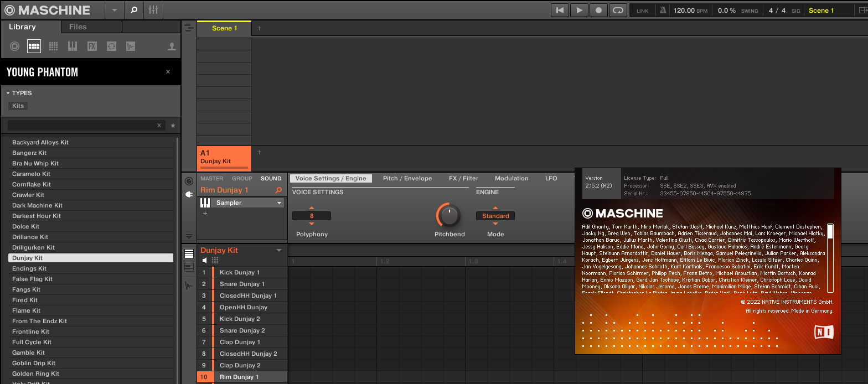Open Pitch / Envelope page

coord(407,179)
